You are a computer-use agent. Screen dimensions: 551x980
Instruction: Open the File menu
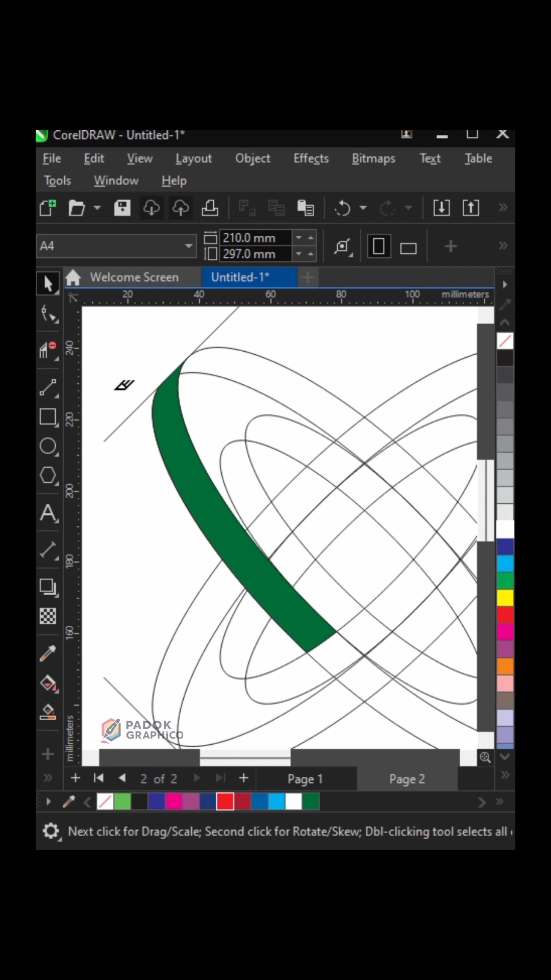pyautogui.click(x=52, y=159)
